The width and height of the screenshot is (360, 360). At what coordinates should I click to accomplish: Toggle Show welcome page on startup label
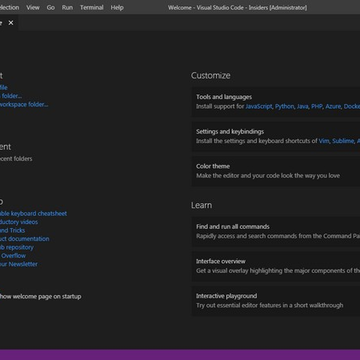point(40,296)
